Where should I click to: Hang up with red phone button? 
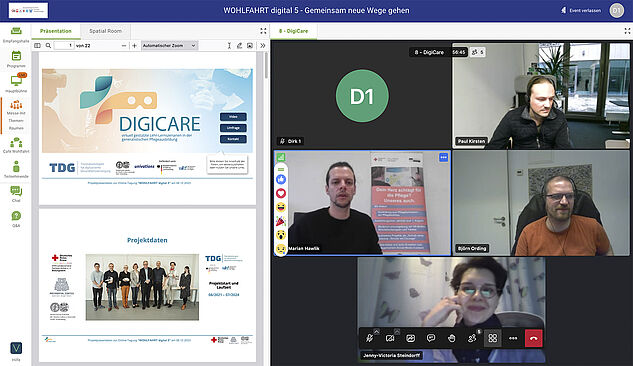(533, 338)
